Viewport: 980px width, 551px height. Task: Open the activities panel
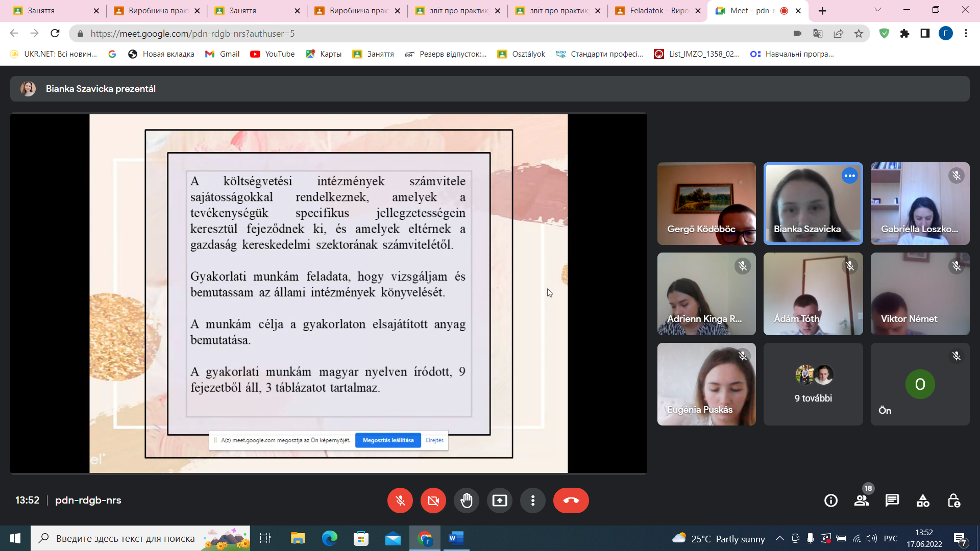pos(923,500)
